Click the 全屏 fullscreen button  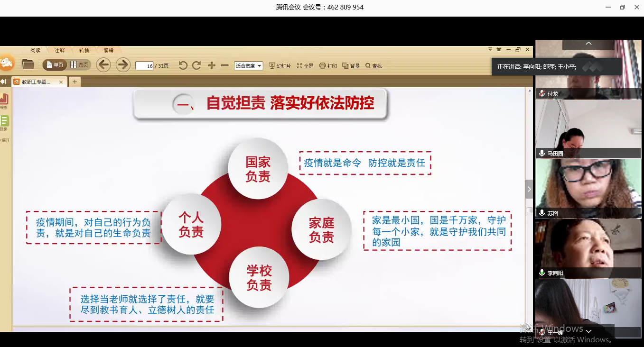[x=305, y=66]
